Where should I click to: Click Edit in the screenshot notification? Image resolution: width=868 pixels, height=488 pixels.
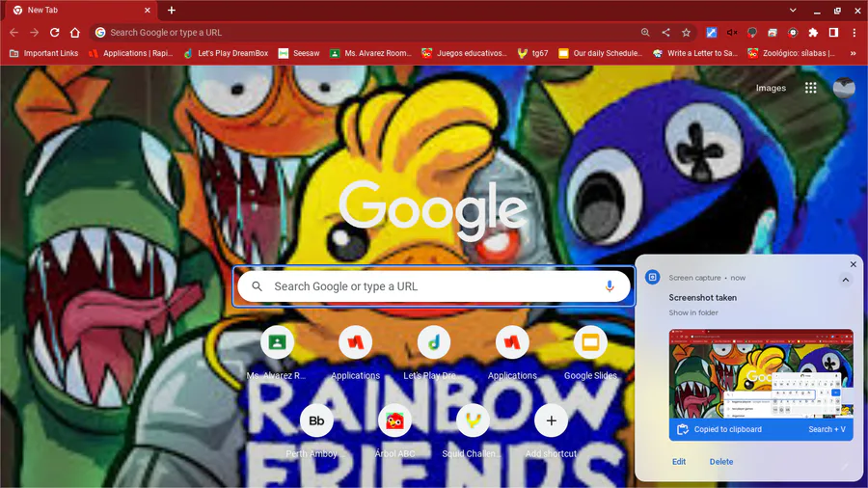pyautogui.click(x=679, y=461)
